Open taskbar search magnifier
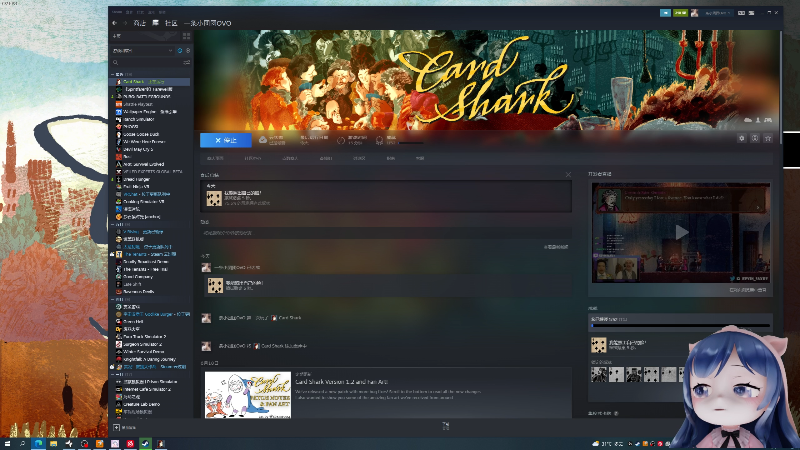This screenshot has width=800, height=450. point(22,444)
